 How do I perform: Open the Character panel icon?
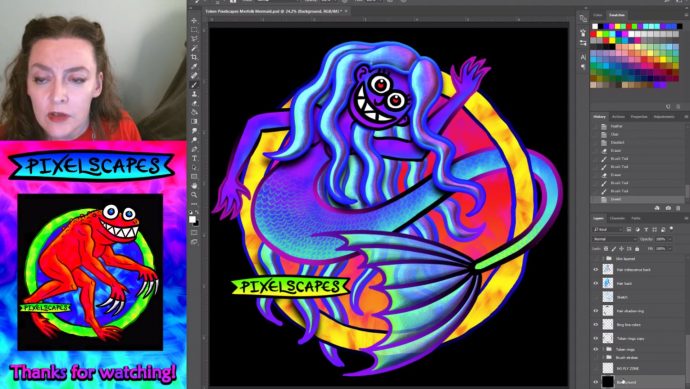pyautogui.click(x=583, y=57)
